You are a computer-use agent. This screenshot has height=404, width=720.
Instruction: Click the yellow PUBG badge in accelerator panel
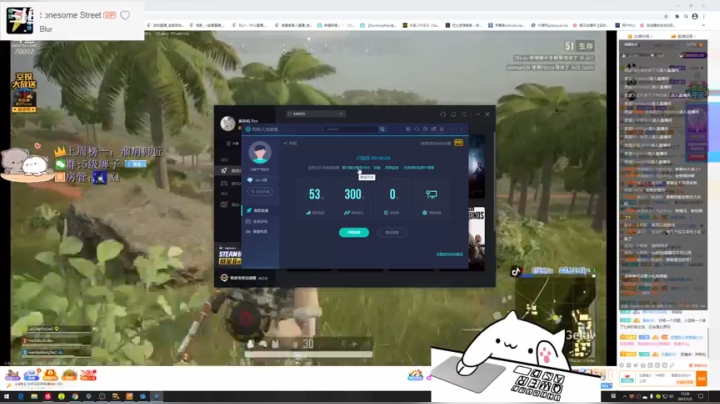pos(458,143)
